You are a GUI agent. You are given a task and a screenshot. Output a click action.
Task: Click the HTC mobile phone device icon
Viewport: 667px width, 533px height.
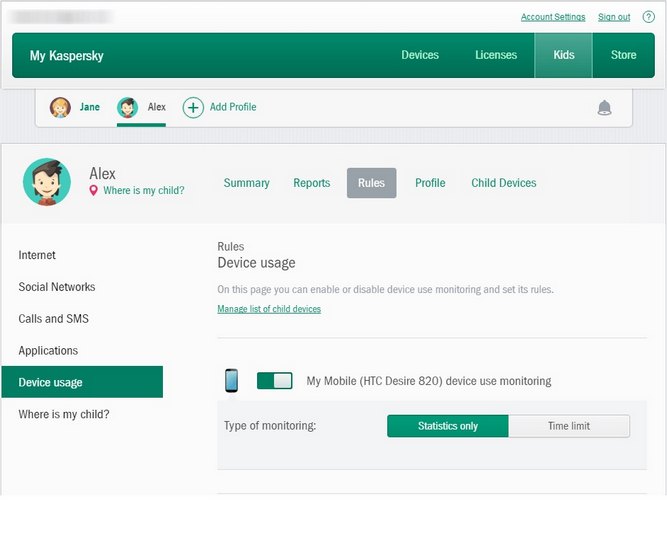[231, 380]
